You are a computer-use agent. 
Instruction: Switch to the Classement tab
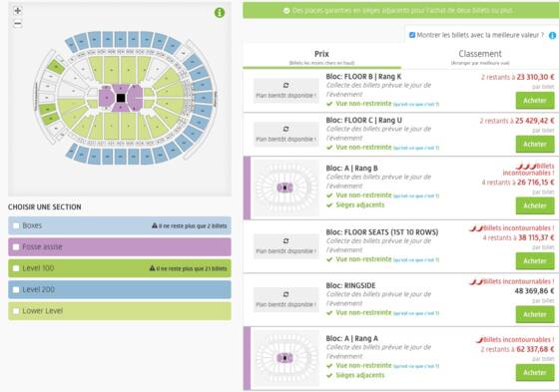[480, 56]
